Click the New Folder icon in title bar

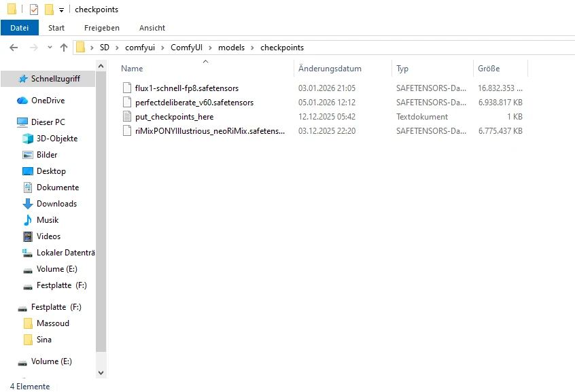pos(49,10)
